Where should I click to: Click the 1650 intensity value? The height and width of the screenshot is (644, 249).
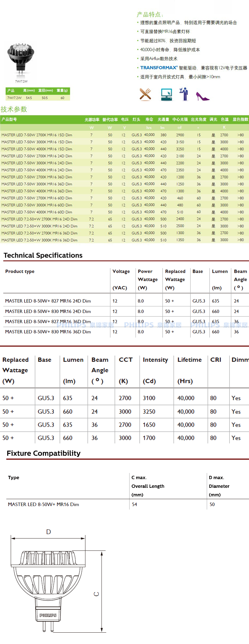[x=149, y=425]
